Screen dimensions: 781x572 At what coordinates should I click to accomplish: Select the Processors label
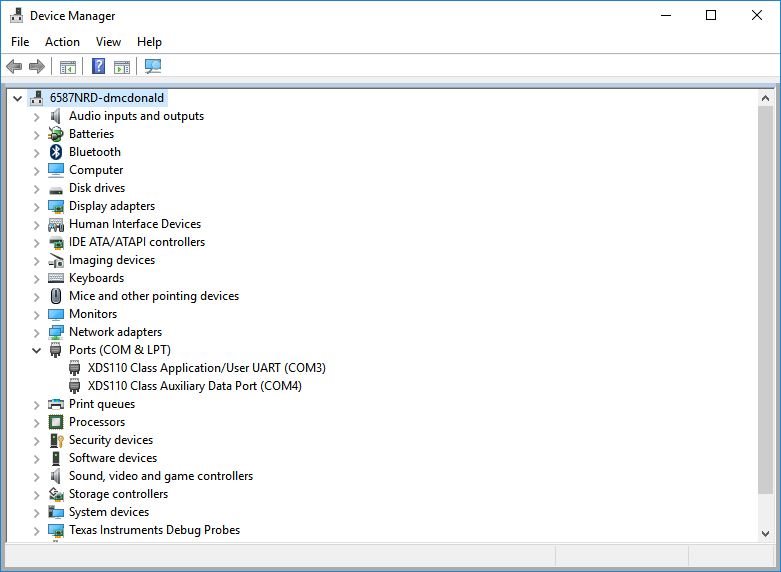(97, 422)
